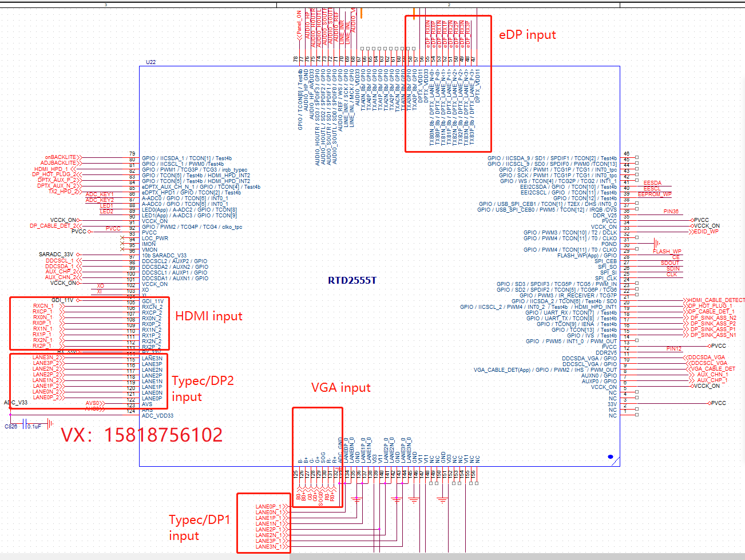Click the red LED2 net label

point(106,212)
